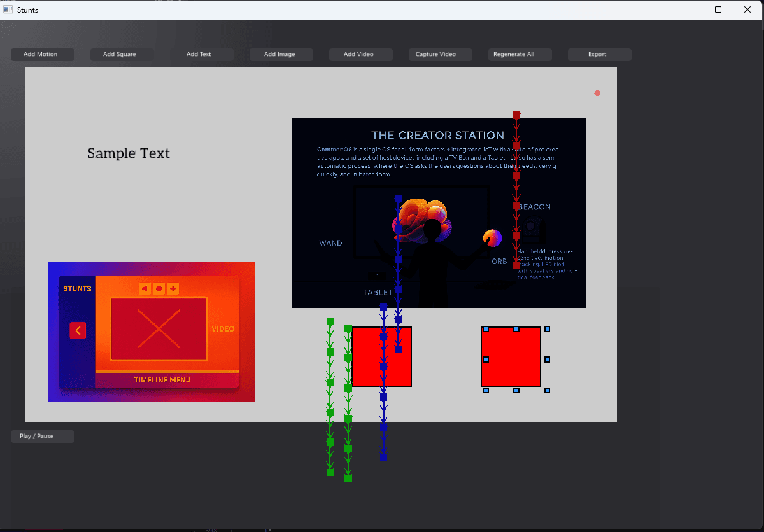
Task: Select the Sample Text item
Action: point(129,153)
